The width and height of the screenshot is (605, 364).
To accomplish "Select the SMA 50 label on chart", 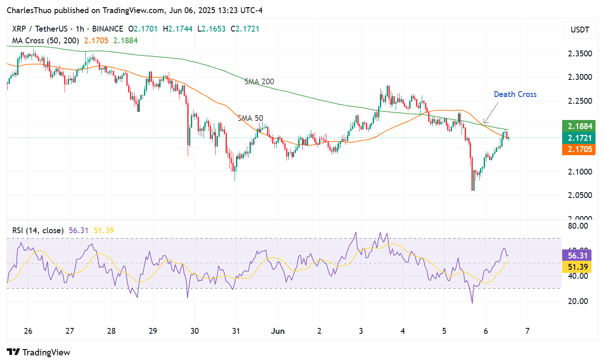I will point(250,118).
